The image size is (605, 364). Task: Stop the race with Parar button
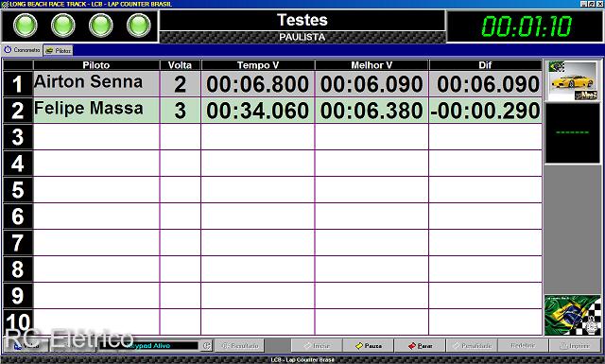pyautogui.click(x=420, y=346)
